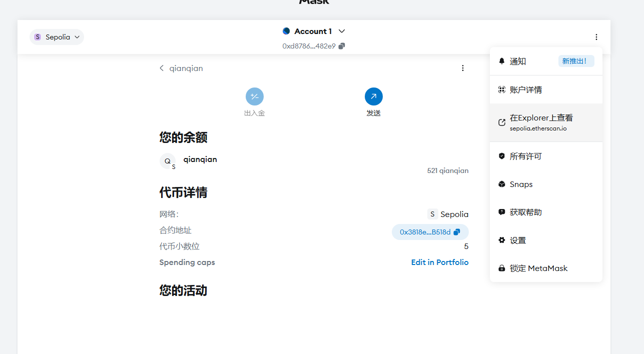Click the qianqian token name in balance row
Screen dimensions: 644x354
click(200, 159)
